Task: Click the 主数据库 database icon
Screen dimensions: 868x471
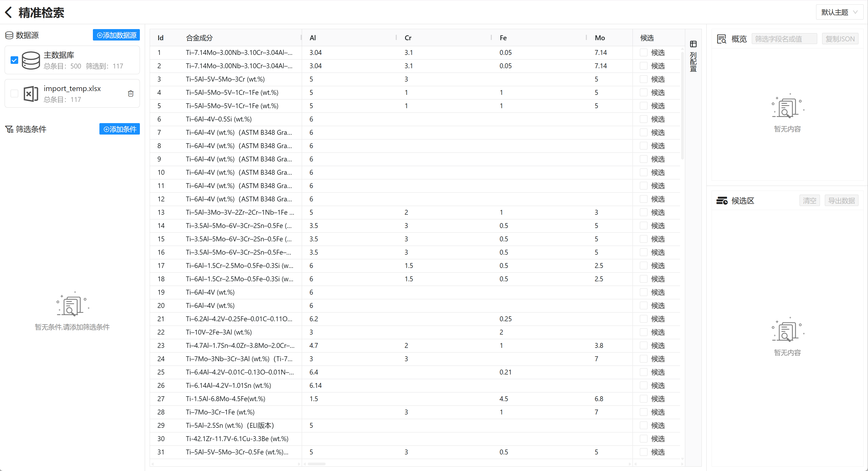Action: pos(31,60)
